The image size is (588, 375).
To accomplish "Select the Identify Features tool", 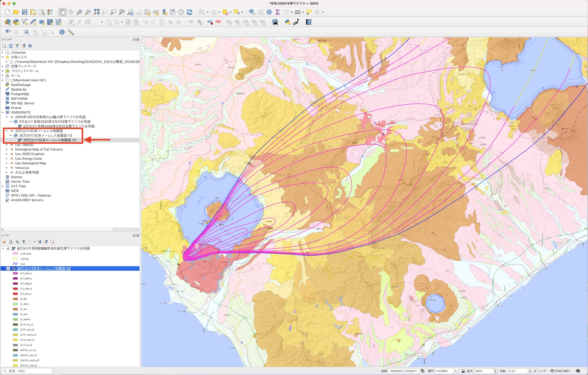I will [252, 12].
